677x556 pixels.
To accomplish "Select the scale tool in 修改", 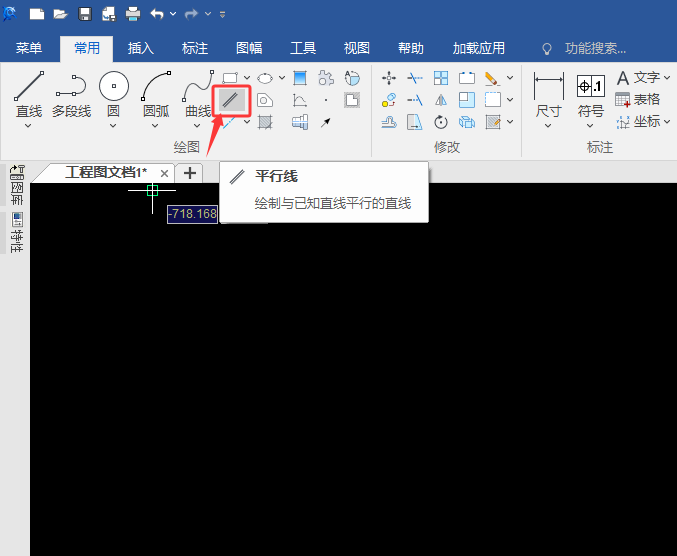I will point(467,100).
